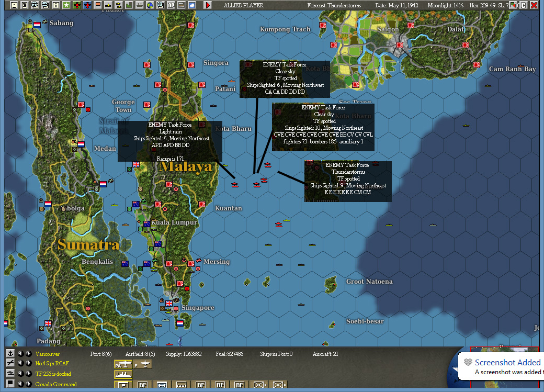Click the 'Supply: 1263882' value
This screenshot has height=392, width=544.
(184, 354)
